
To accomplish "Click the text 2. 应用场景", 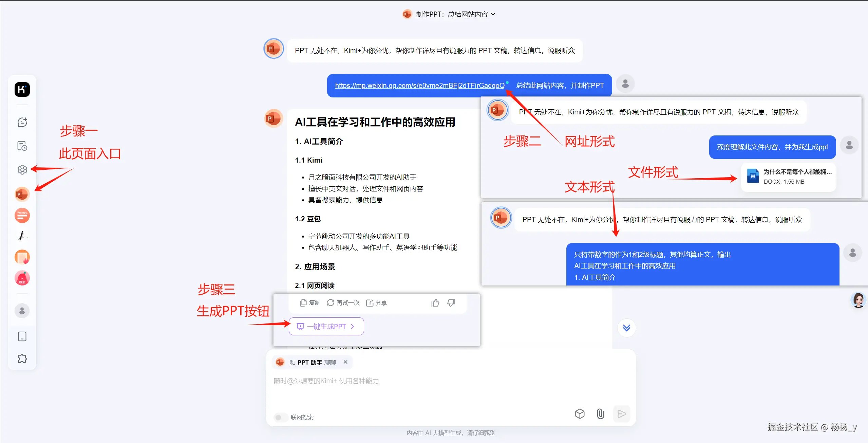I will click(x=315, y=267).
